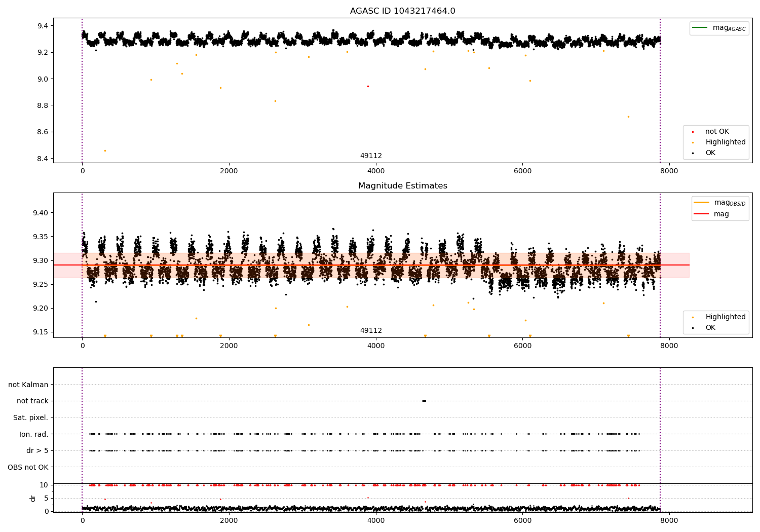Click the 'not Kalman' row label
Image resolution: width=760 pixels, height=532 pixels.
point(28,385)
